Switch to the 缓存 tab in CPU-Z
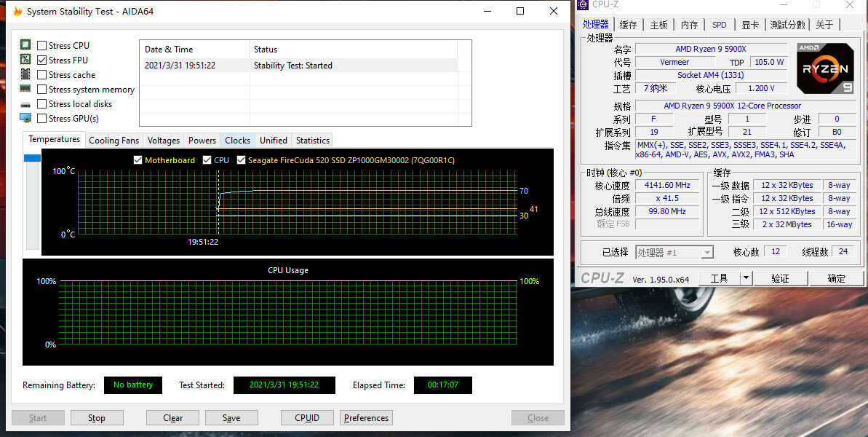Screen dimensions: 868x437 coord(629,25)
